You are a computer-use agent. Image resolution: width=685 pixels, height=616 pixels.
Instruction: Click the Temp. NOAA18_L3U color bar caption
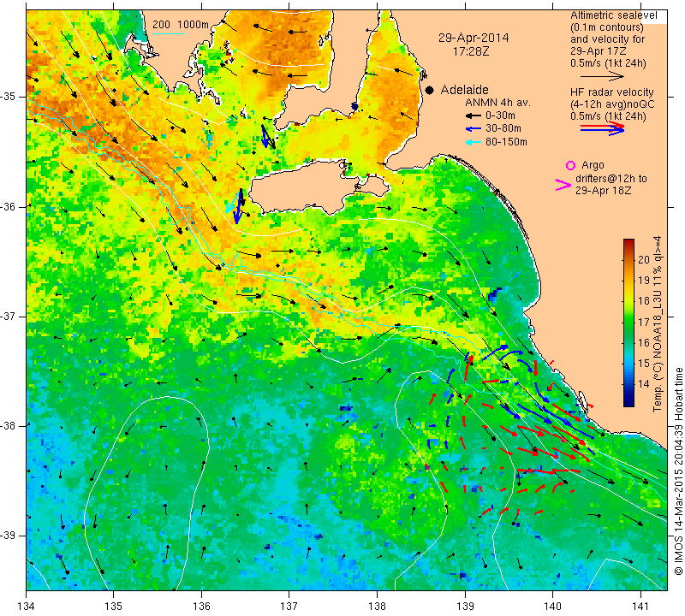658,323
